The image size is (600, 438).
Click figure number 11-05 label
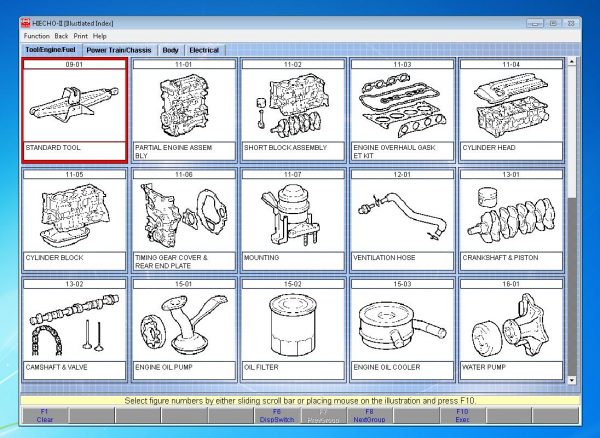click(x=75, y=174)
